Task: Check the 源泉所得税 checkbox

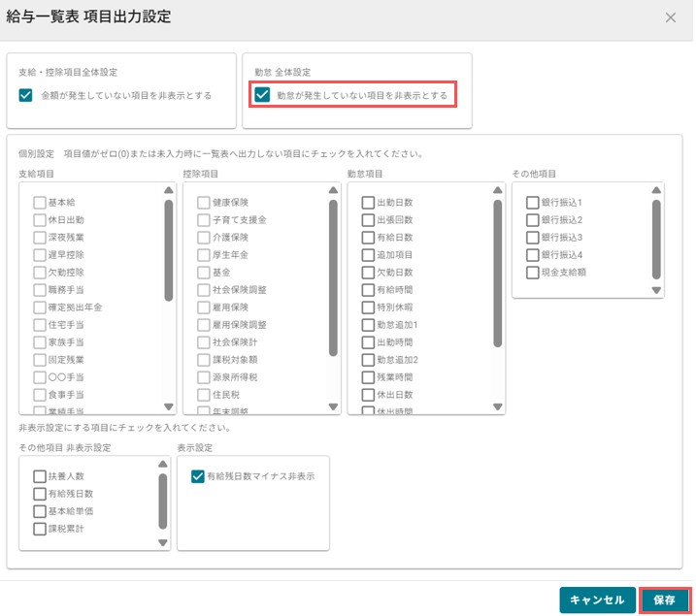Action: [x=204, y=377]
